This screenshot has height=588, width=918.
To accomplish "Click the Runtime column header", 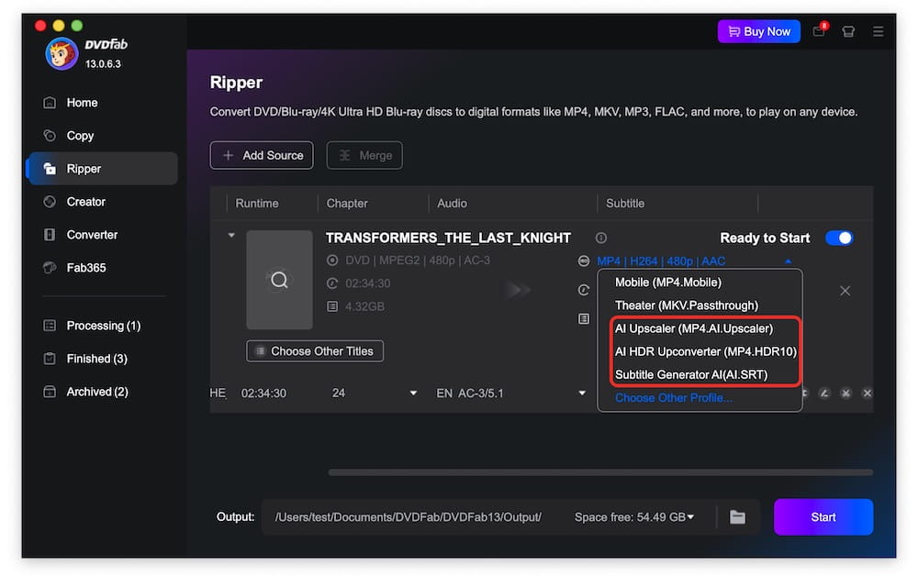I will [257, 204].
